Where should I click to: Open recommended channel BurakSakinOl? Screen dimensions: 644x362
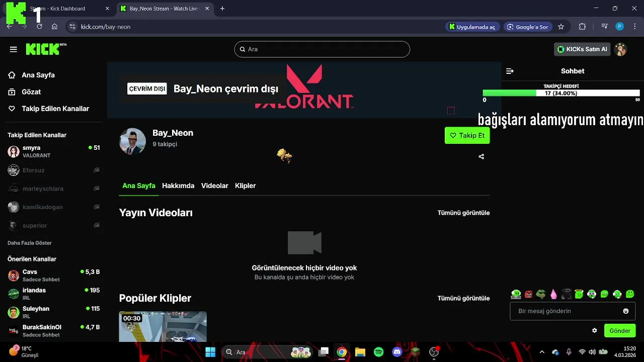point(53,330)
